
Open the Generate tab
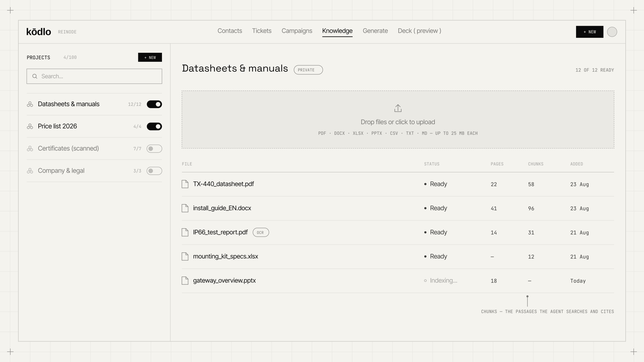click(375, 31)
